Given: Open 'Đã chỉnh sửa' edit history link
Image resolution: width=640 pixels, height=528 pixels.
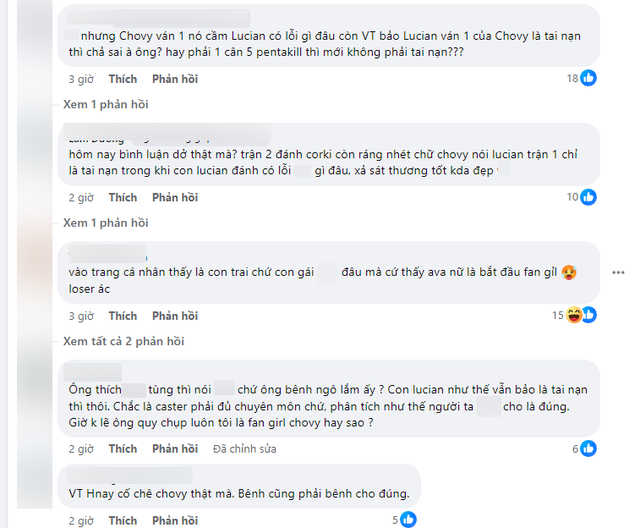Looking at the screenshot, I should (x=243, y=449).
